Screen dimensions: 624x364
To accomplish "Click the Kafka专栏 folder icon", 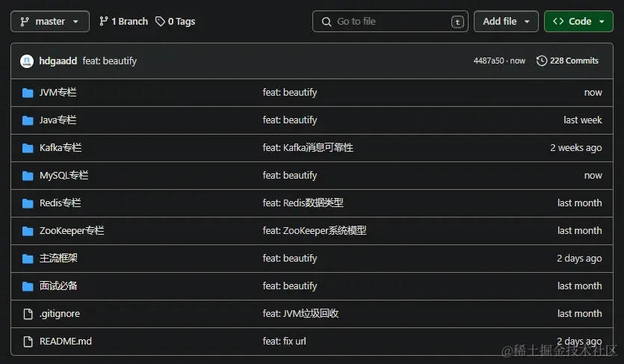I will pos(28,148).
